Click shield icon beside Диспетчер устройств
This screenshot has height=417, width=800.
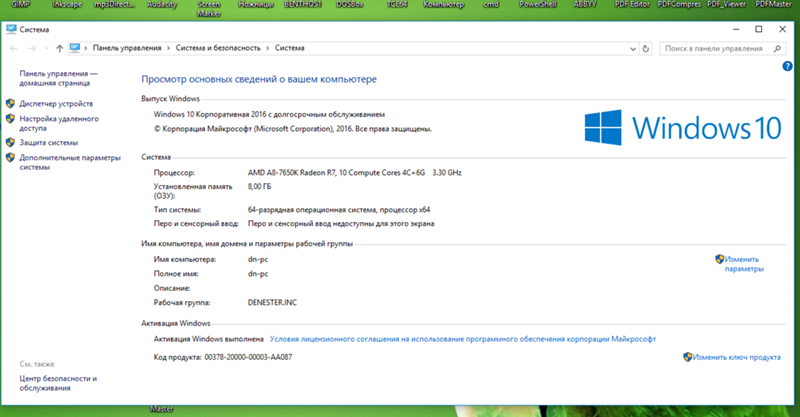(10, 103)
